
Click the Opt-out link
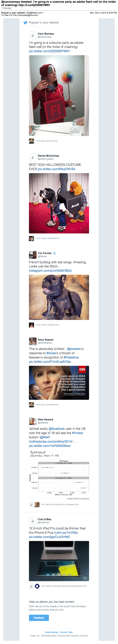click(x=64, y=632)
